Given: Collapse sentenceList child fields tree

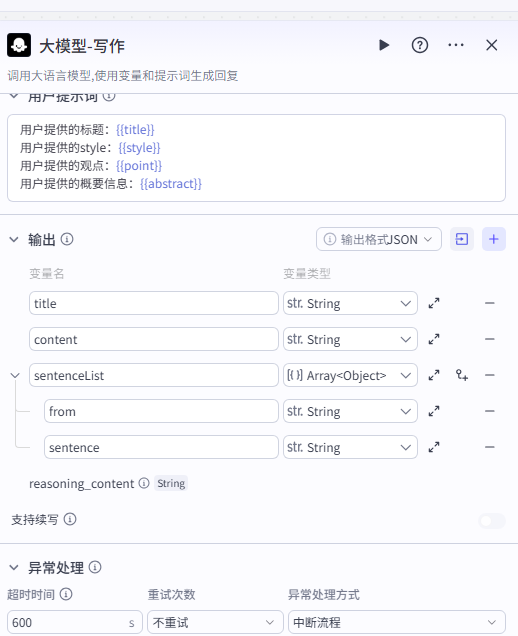Looking at the screenshot, I should (15, 376).
